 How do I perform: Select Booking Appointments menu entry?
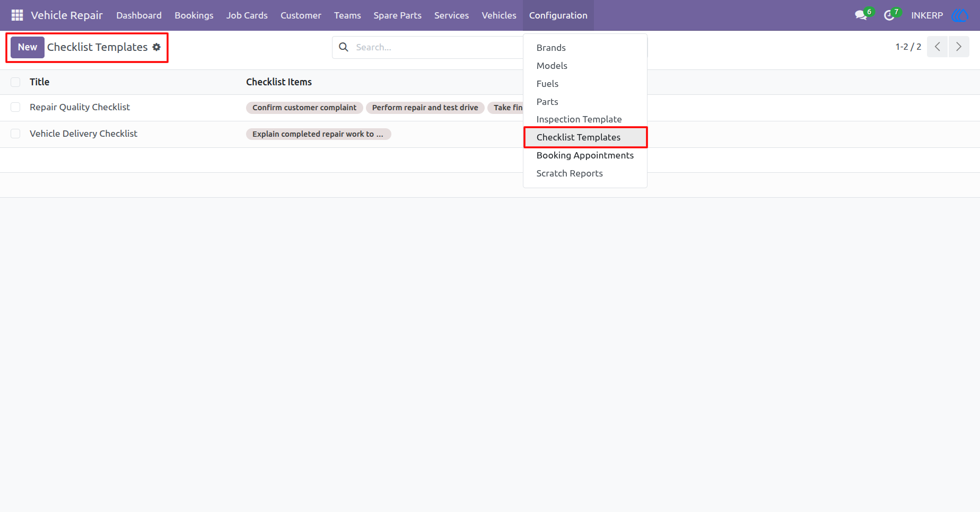[585, 155]
